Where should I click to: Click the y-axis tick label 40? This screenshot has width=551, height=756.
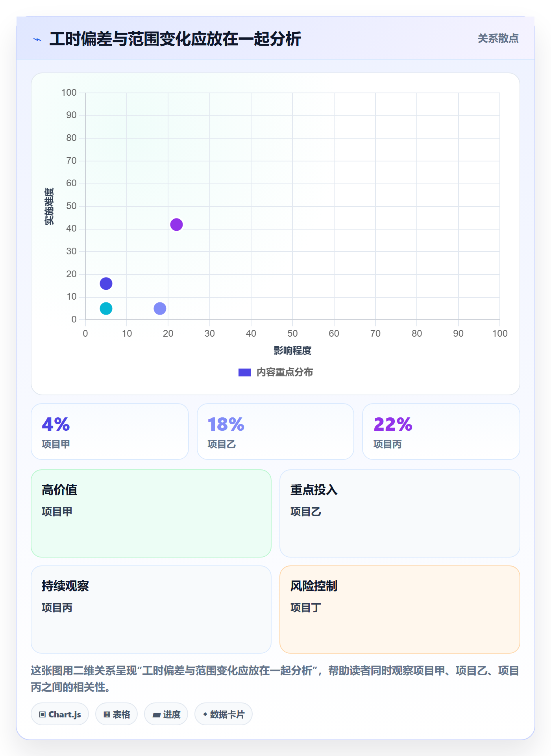[71, 228]
